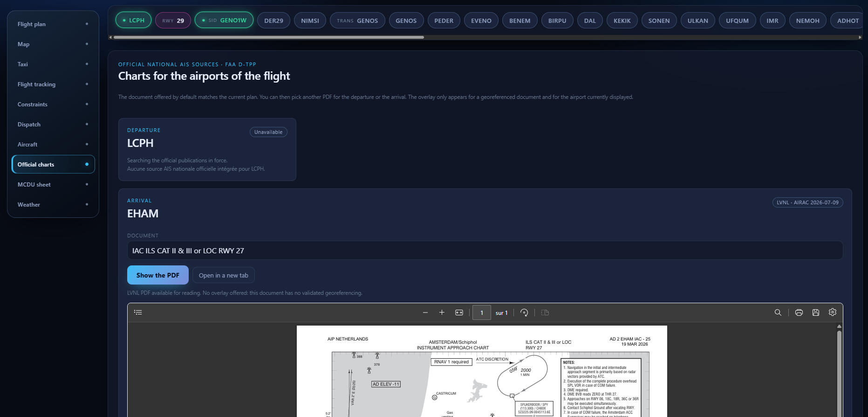Select Dispatch in the sidebar
868x417 pixels.
tap(53, 125)
